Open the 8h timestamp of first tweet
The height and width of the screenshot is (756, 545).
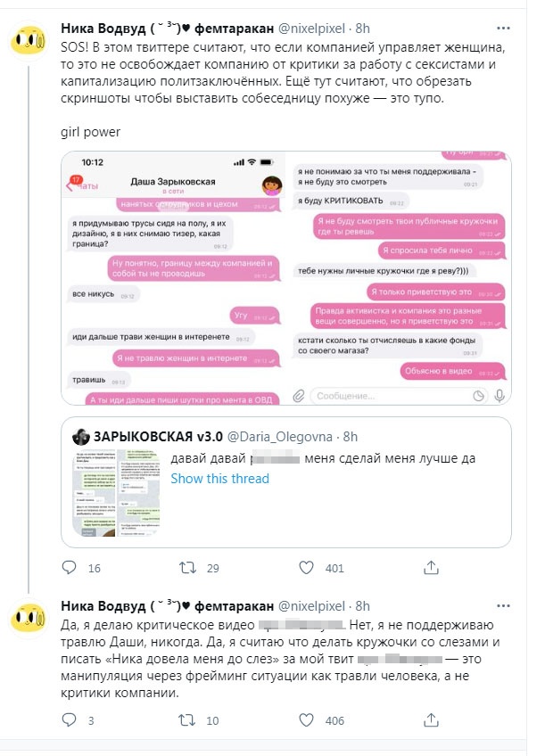(x=363, y=29)
